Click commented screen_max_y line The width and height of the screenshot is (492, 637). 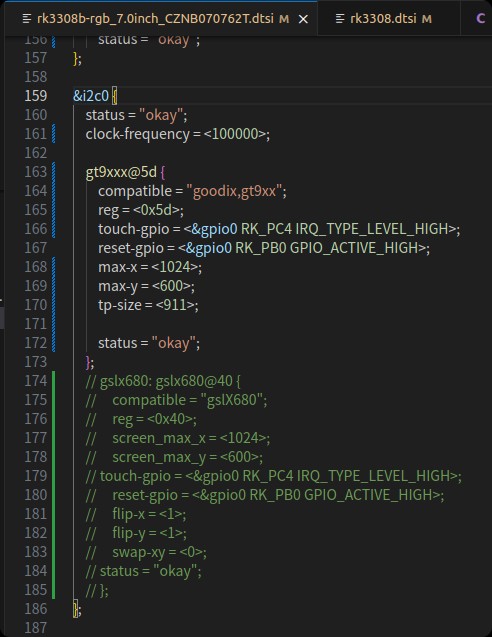click(x=174, y=457)
